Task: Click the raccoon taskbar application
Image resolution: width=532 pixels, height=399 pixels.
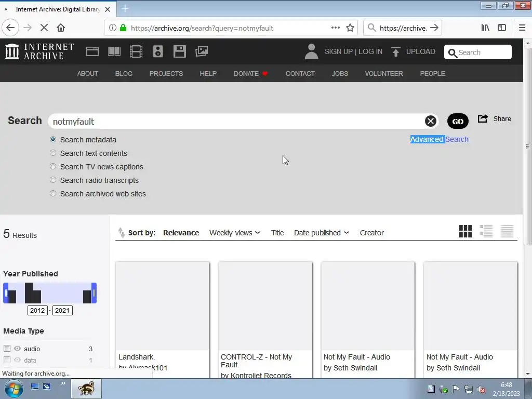Action: 86,389
